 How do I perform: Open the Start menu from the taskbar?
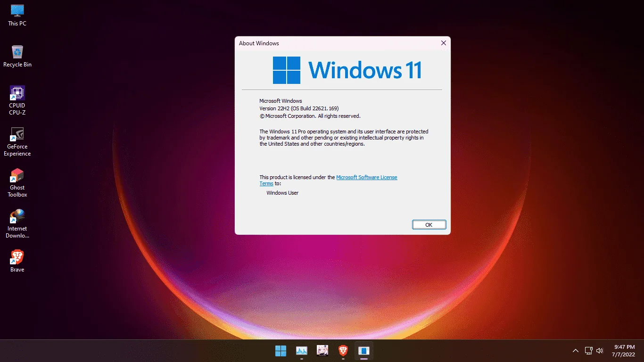(281, 351)
